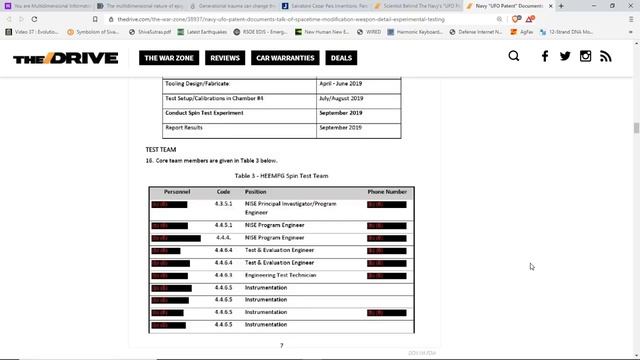Click the vertical page scrollbar thumb
The image size is (640, 360).
(636, 127)
